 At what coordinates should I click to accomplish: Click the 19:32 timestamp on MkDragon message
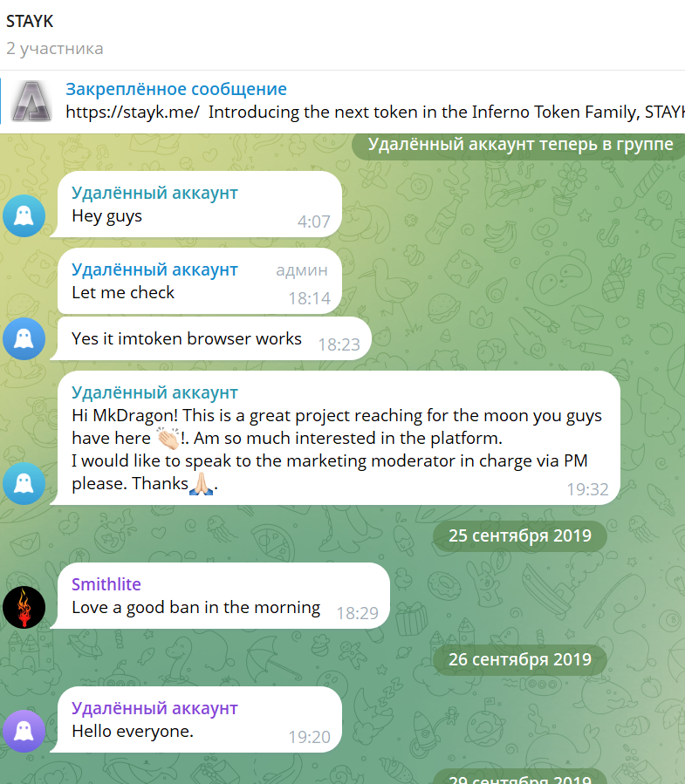click(587, 489)
